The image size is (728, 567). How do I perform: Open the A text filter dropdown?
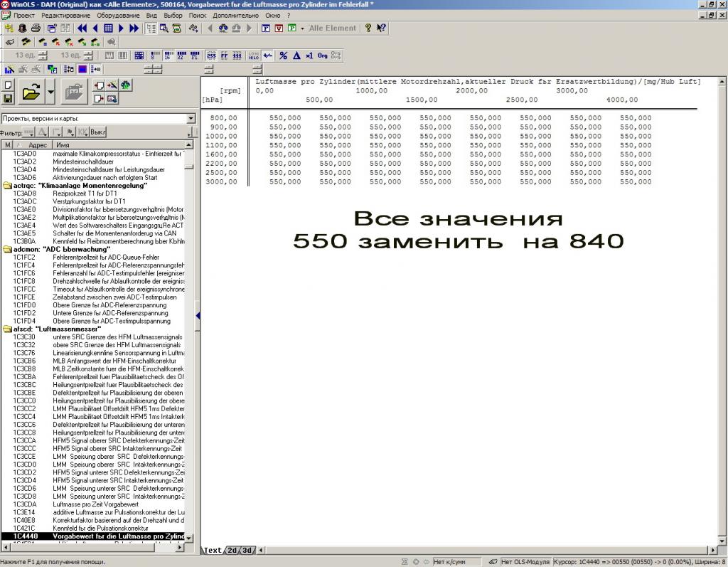(42, 132)
